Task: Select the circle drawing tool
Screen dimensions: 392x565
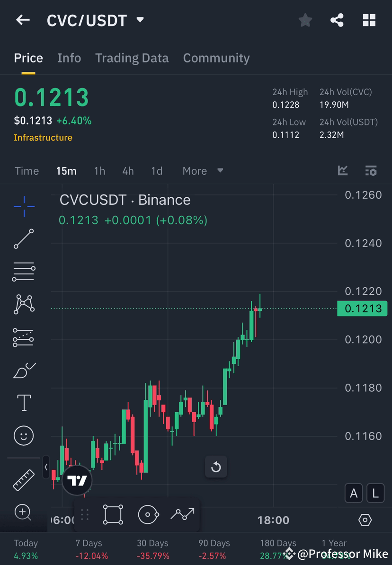Action: [x=149, y=515]
